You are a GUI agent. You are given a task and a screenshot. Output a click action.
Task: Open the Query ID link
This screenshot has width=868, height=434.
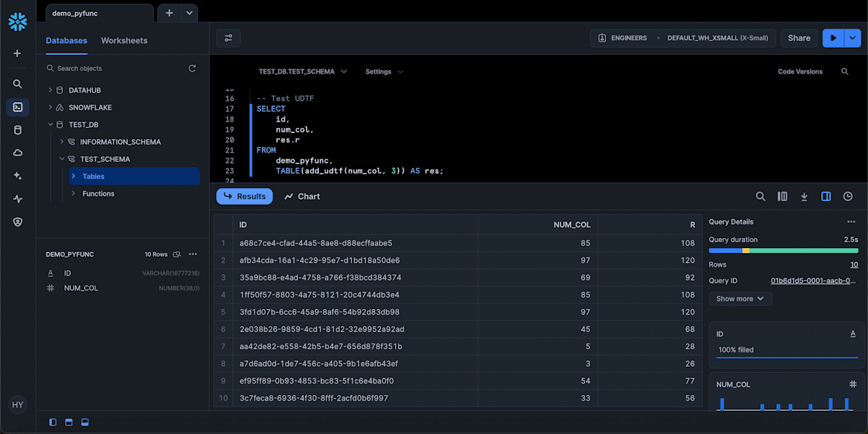click(x=814, y=281)
